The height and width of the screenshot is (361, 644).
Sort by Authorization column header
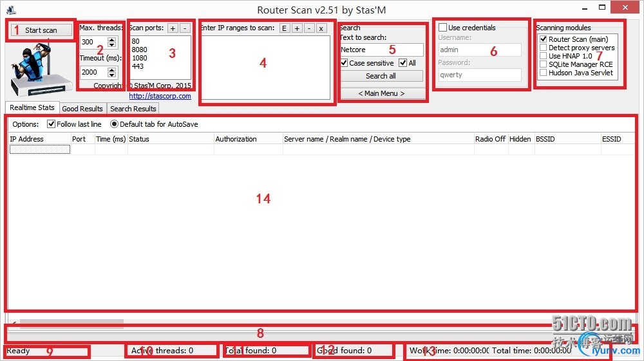pyautogui.click(x=248, y=139)
